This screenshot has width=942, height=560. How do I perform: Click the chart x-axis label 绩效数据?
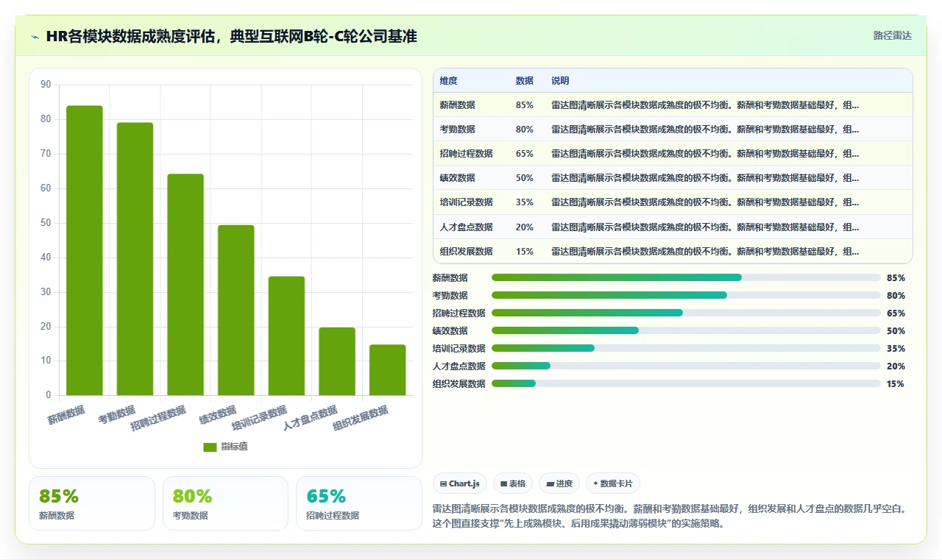coord(218,415)
